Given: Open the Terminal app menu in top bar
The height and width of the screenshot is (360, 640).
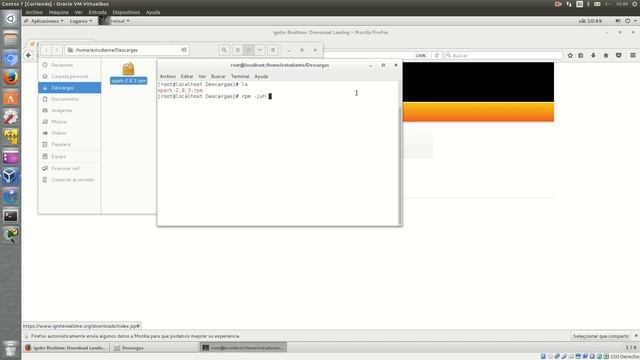Looking at the screenshot, I should click(115, 21).
